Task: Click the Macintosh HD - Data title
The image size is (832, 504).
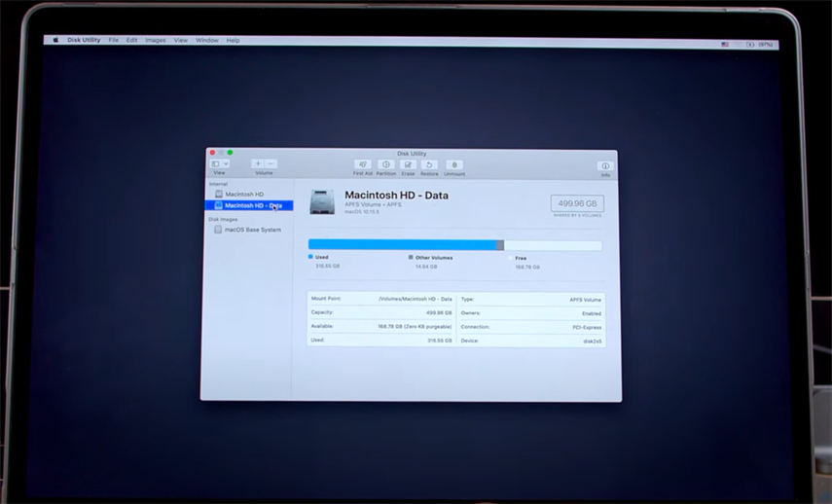Action: pos(396,196)
